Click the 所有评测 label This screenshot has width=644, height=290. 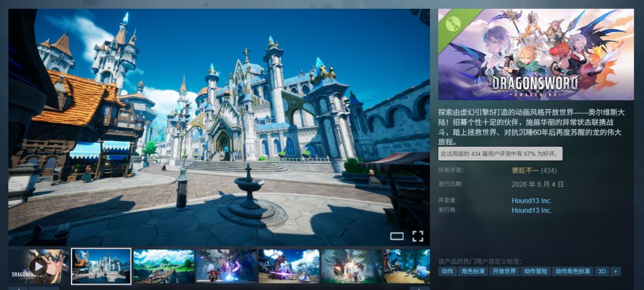(x=450, y=170)
